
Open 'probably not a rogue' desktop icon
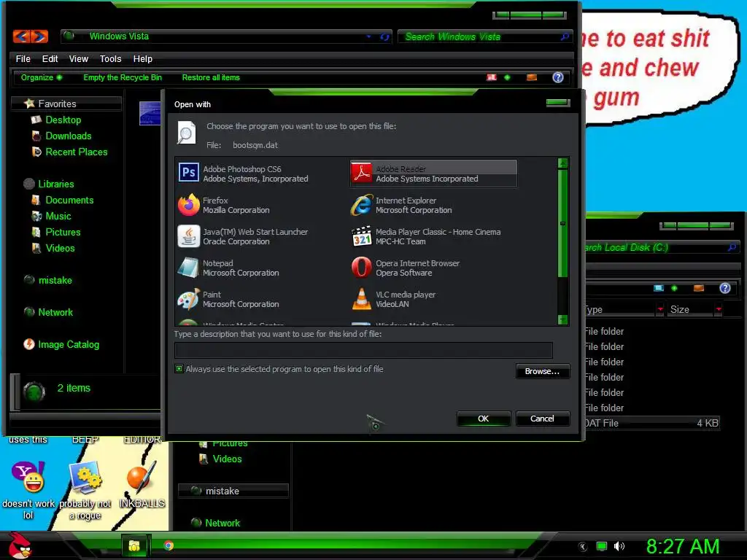[x=85, y=490]
